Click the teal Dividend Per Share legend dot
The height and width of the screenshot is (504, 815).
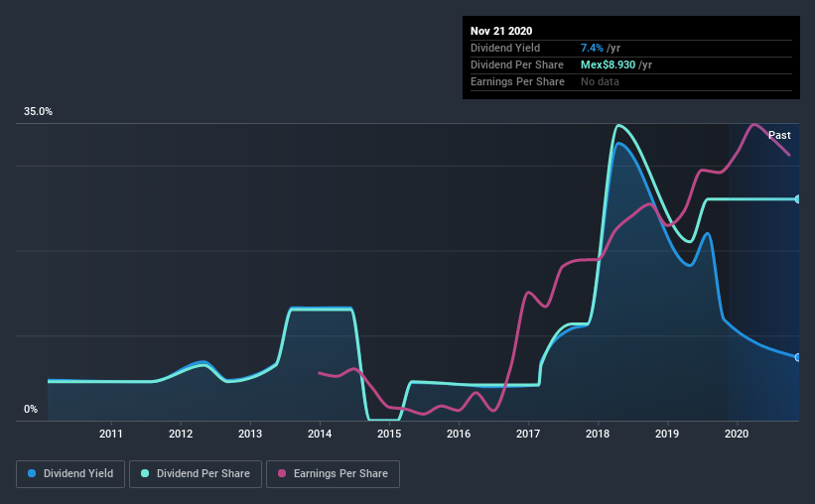pos(145,473)
